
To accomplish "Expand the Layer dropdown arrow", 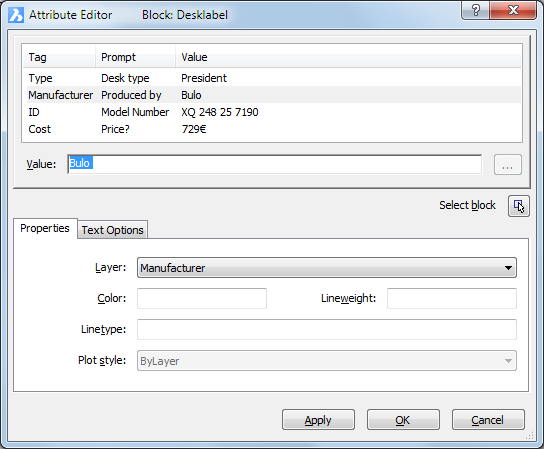I will pyautogui.click(x=508, y=268).
